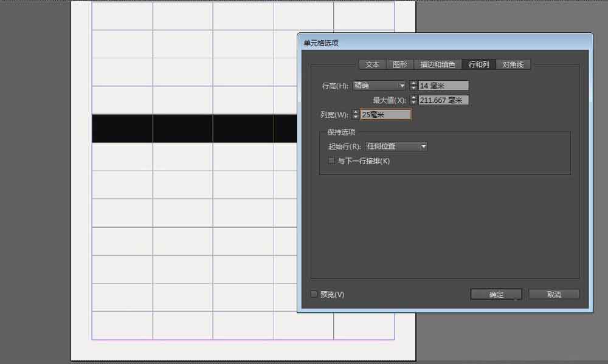Click the 保持选项 group label
Viewport: 608px width, 364px height.
pos(341,132)
